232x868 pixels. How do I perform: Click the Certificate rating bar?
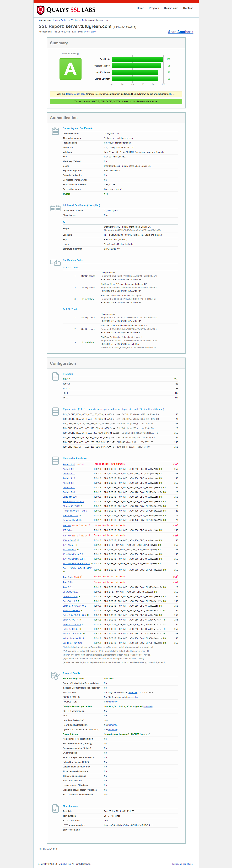tap(138, 59)
